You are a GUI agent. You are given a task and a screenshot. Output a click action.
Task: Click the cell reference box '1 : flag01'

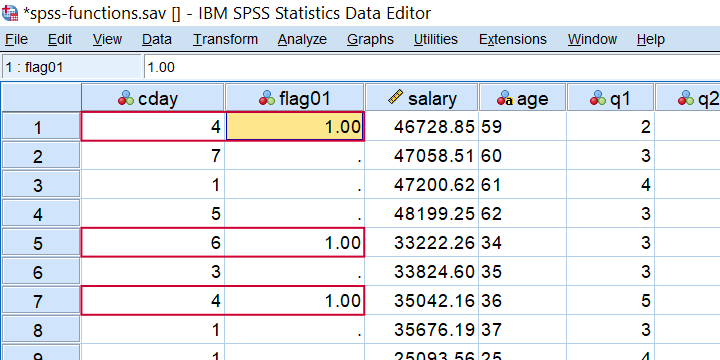(71, 68)
